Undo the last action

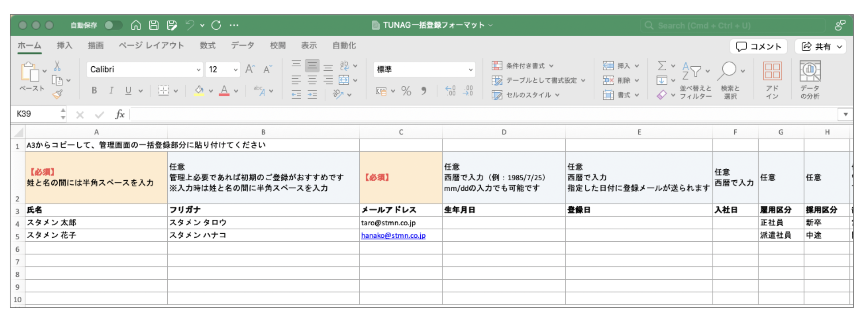pos(190,25)
